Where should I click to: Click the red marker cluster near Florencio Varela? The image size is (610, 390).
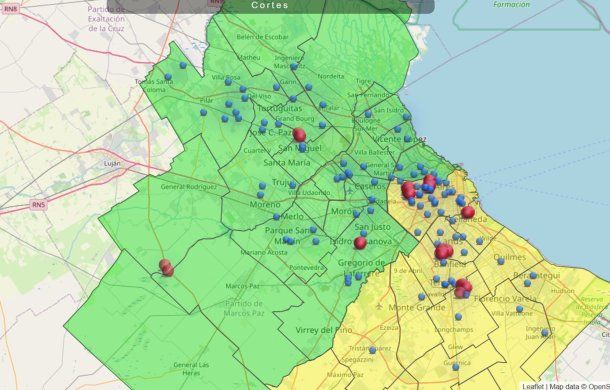coord(463,288)
